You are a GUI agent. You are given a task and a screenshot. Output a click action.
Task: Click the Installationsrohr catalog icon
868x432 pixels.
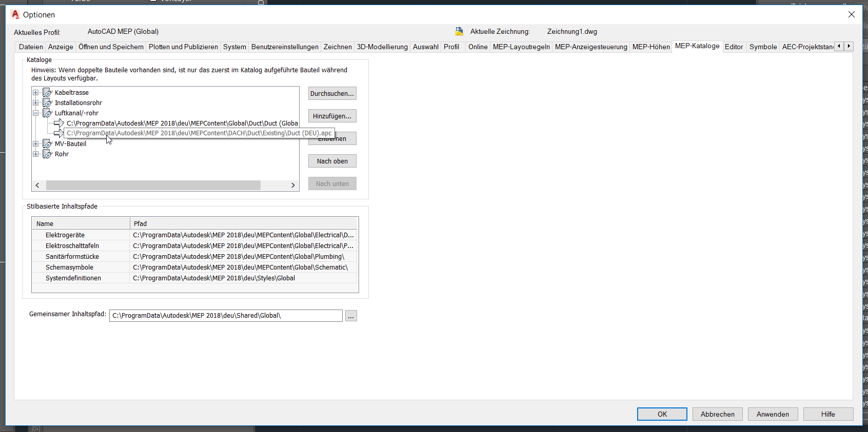point(48,102)
